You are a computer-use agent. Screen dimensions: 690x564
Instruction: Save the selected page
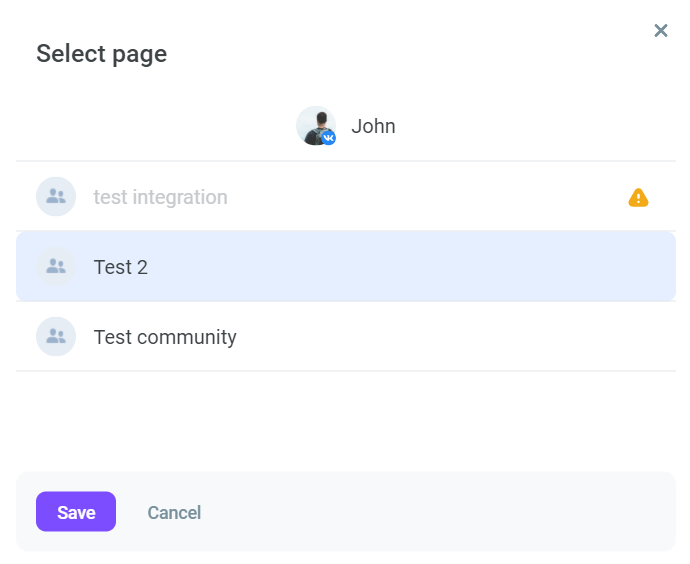pos(76,512)
